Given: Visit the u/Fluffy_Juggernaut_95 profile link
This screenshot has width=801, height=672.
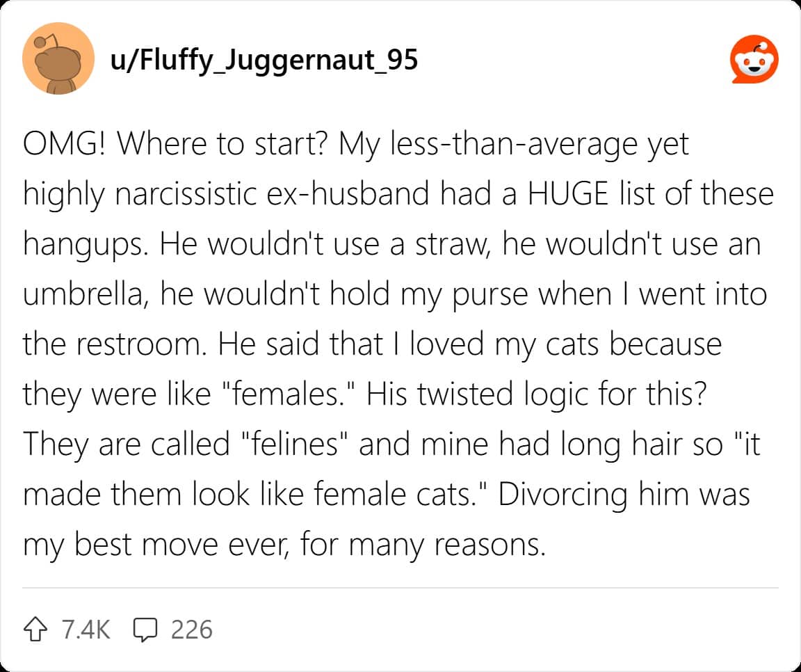Looking at the screenshot, I should pos(264,61).
